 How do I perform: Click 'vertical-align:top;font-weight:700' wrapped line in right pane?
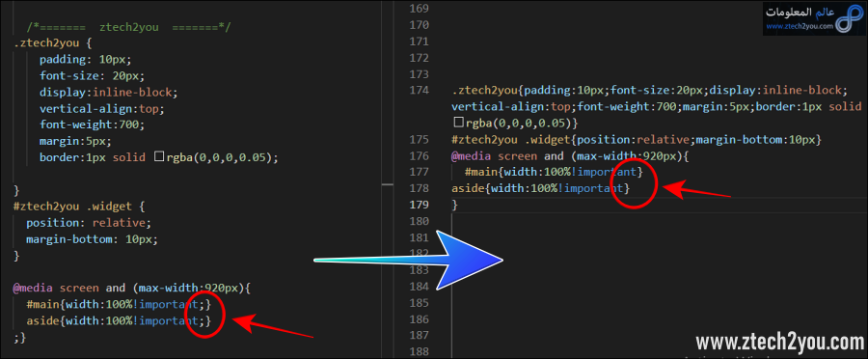pyautogui.click(x=657, y=106)
